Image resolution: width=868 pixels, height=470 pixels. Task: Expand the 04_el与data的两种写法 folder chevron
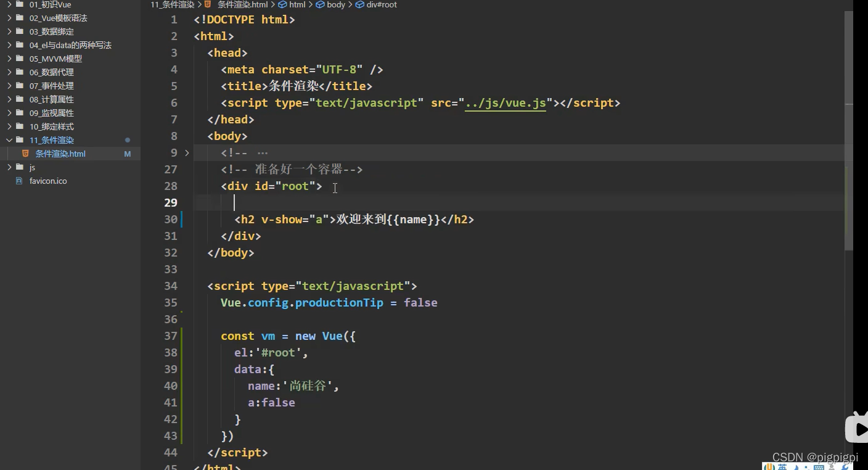click(x=9, y=45)
